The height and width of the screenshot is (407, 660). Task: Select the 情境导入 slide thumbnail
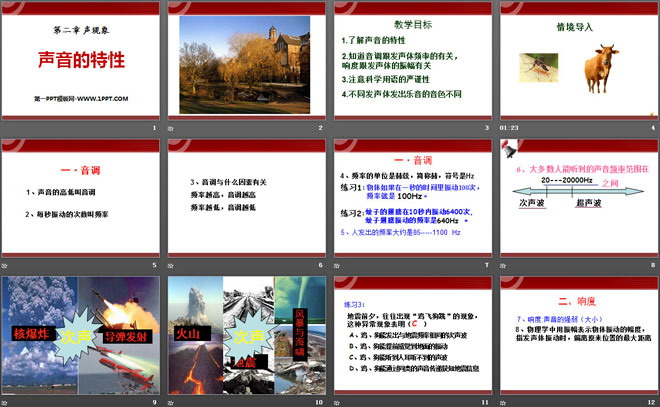pos(579,61)
